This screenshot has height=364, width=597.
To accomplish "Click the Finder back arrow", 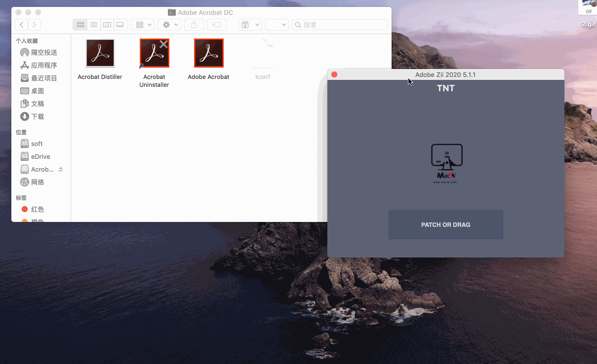I will click(x=21, y=25).
